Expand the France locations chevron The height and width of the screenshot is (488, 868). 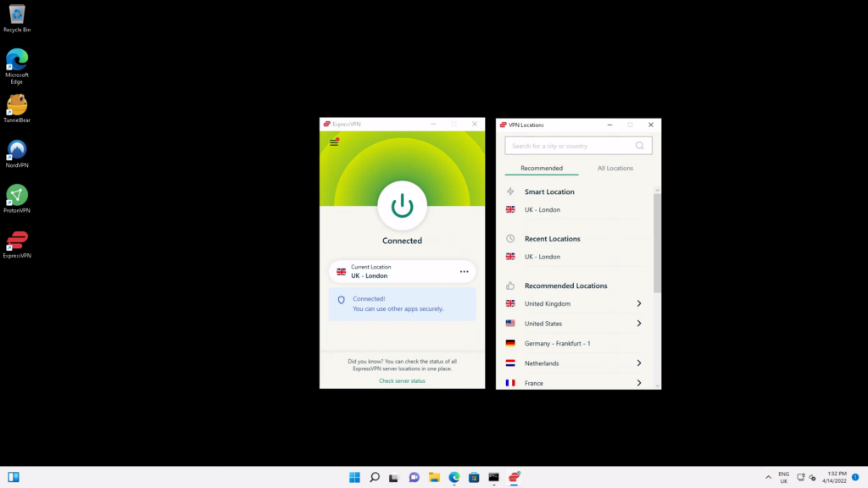(639, 383)
